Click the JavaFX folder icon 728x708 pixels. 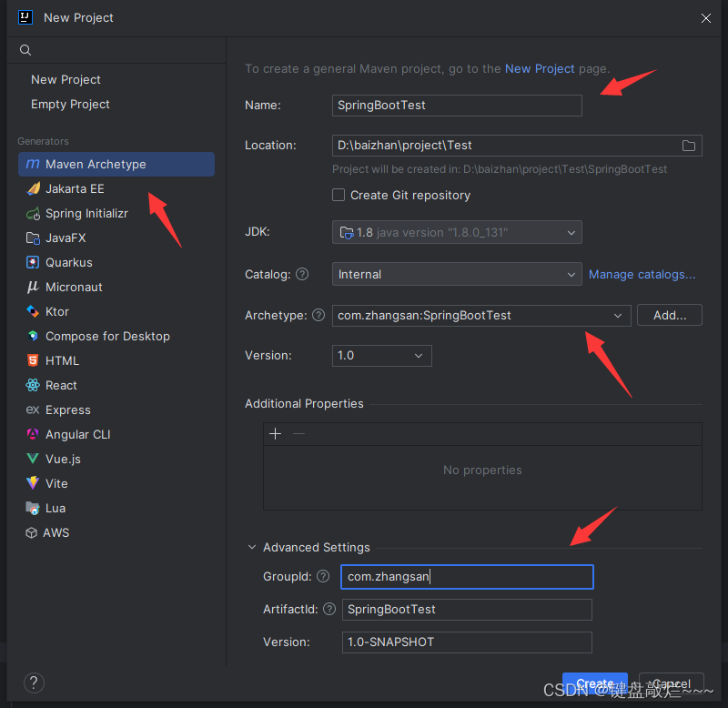(x=33, y=238)
